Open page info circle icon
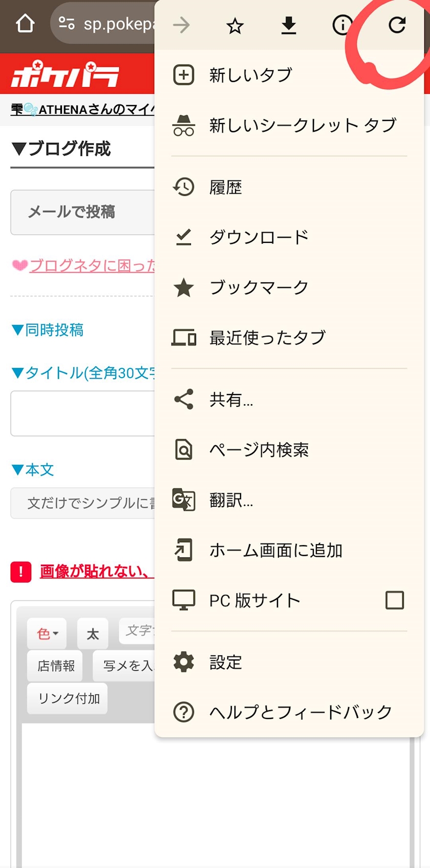The width and height of the screenshot is (430, 868). click(x=342, y=25)
